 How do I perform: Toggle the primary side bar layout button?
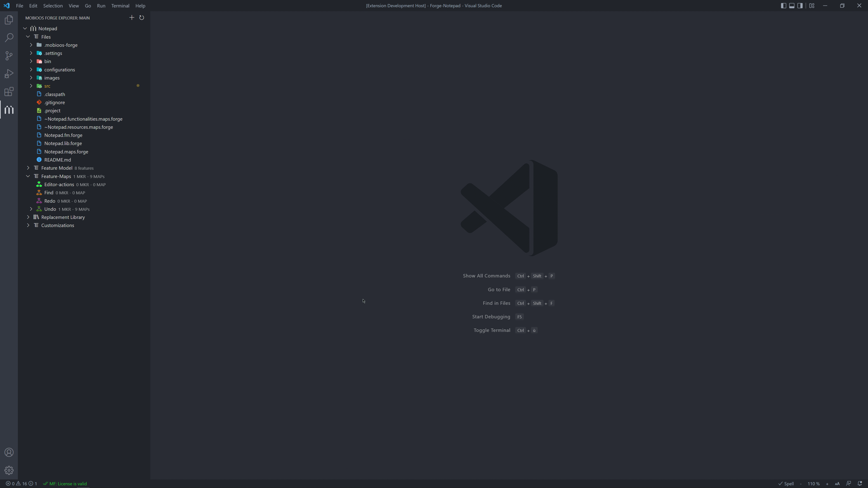pyautogui.click(x=783, y=6)
